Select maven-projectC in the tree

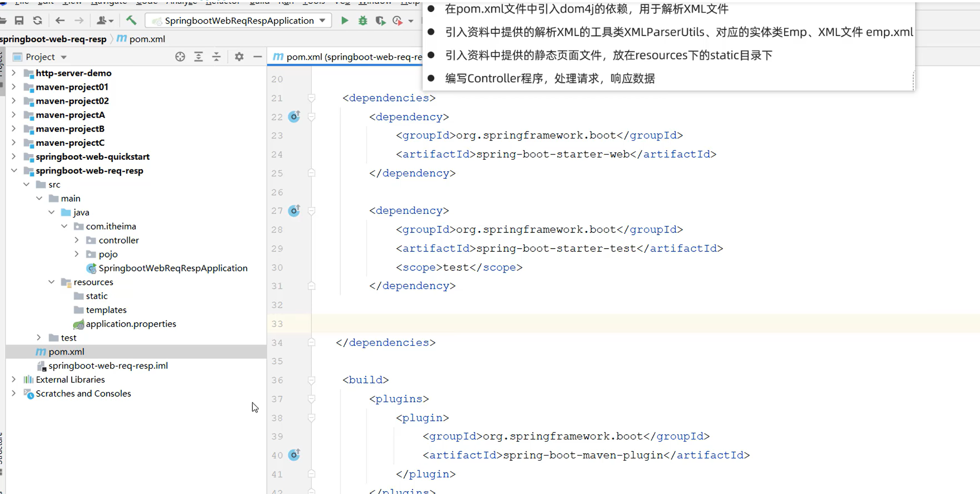70,143
